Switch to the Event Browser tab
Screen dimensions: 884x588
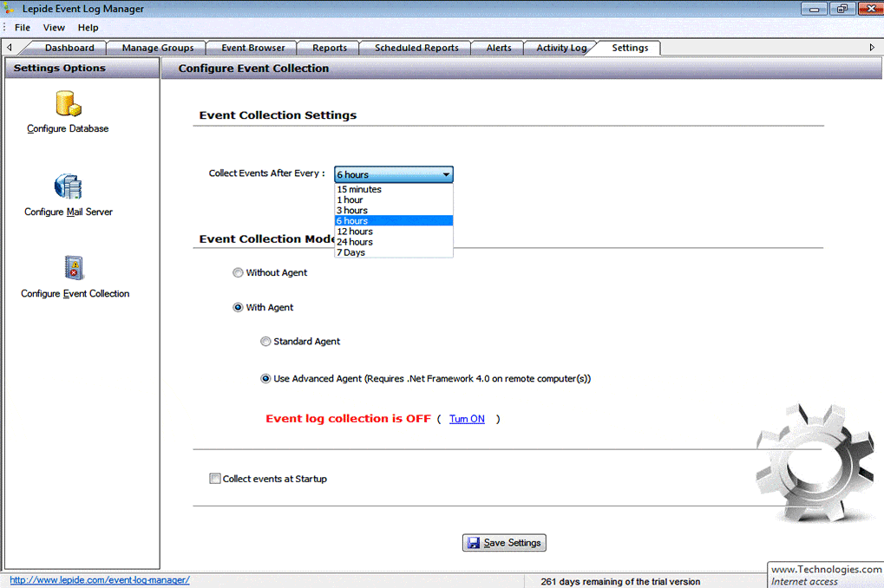tap(253, 48)
